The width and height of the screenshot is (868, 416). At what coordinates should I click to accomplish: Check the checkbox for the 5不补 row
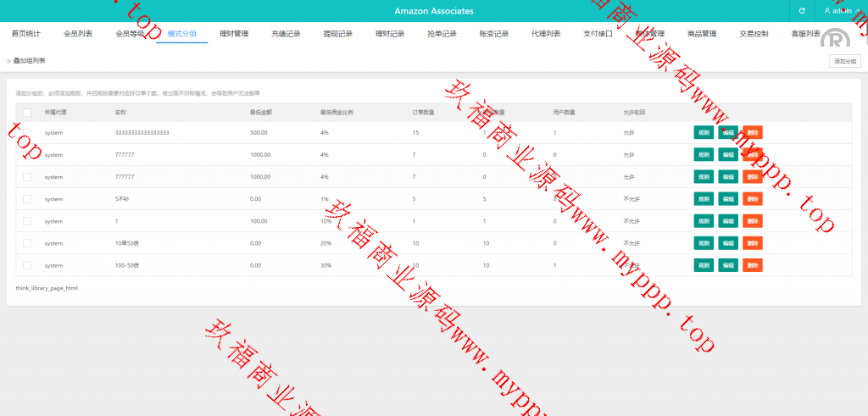point(27,198)
